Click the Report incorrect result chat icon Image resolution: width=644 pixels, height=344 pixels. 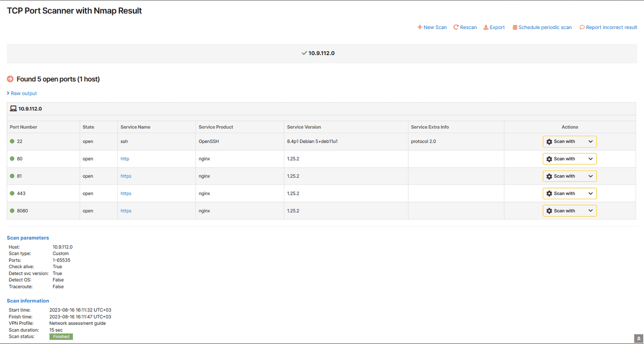coord(582,27)
